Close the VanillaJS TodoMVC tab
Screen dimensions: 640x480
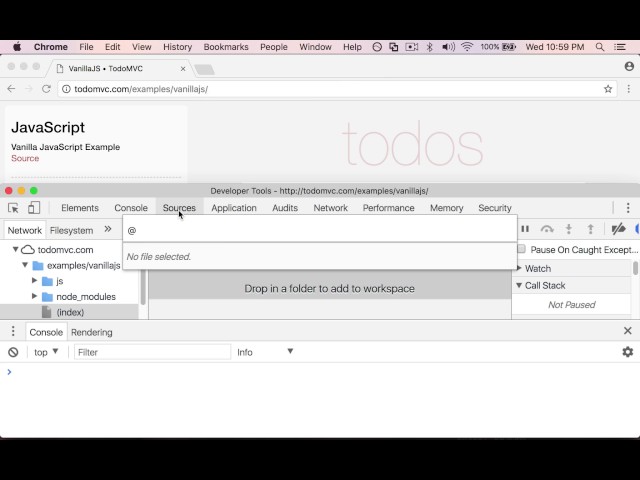pyautogui.click(x=183, y=69)
